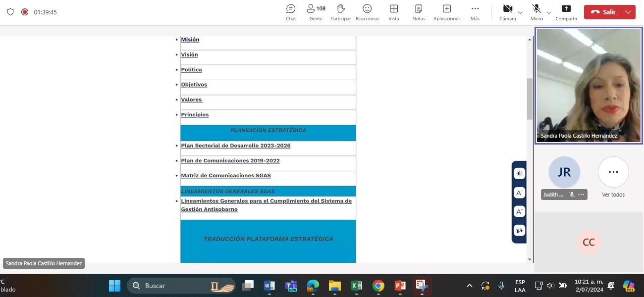The height and width of the screenshot is (297, 644).
Task: Open Matriz de Comunicaciones SGAS link
Action: (x=226, y=176)
